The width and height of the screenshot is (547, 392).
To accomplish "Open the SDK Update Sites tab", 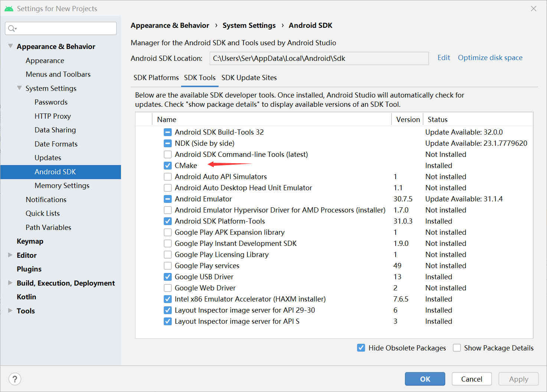I will (x=249, y=78).
